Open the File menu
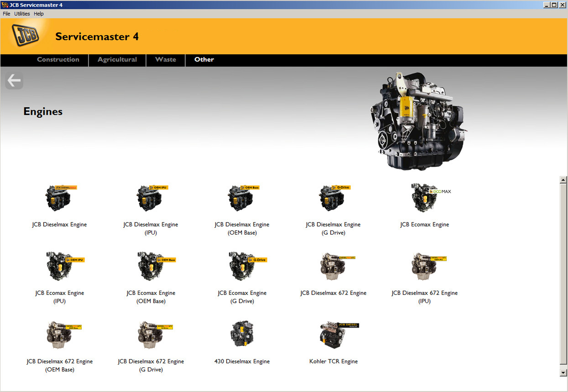This screenshot has height=392, width=568. click(6, 14)
